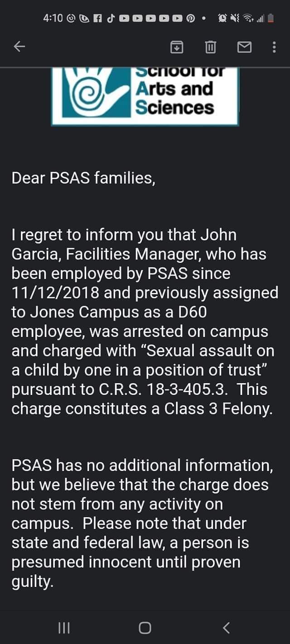Tap the Pinterest notification icon
Viewport: 290px width, 644px height.
pyautogui.click(x=190, y=19)
